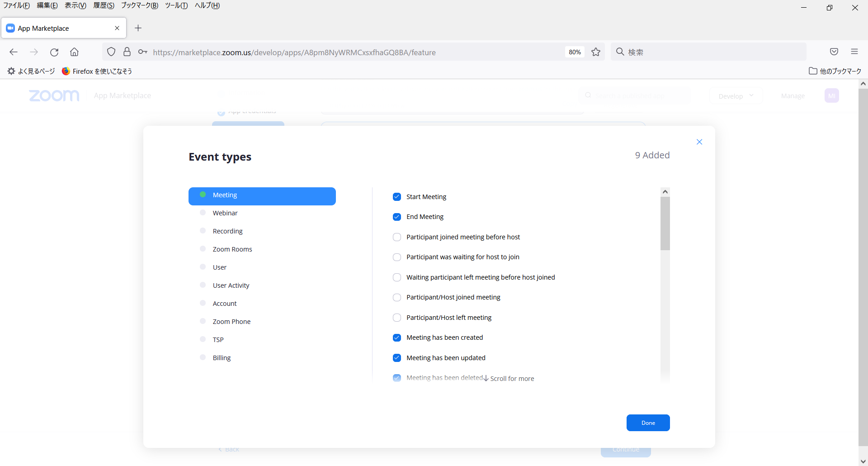Open a new browser tab
The image size is (868, 466).
(x=138, y=28)
